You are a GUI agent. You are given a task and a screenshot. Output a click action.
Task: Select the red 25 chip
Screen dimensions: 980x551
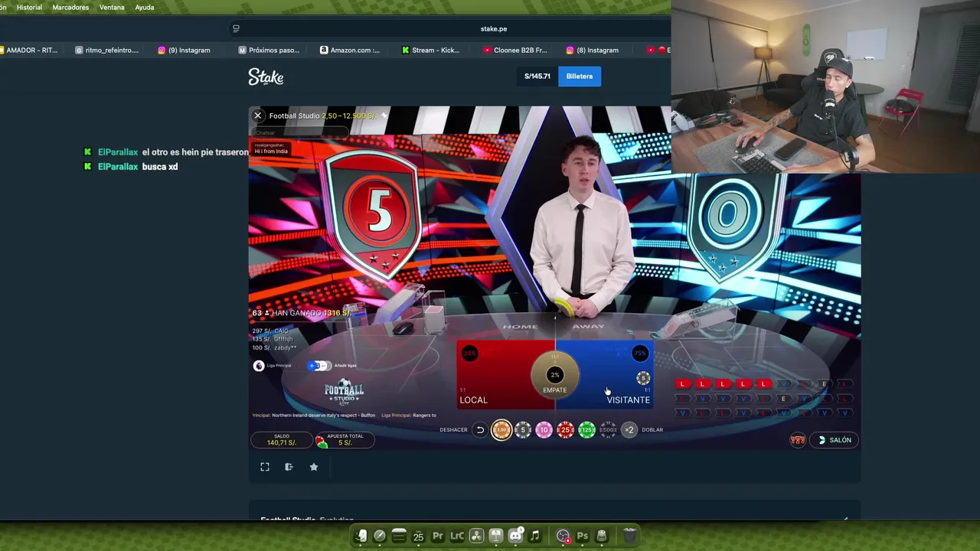(x=566, y=430)
